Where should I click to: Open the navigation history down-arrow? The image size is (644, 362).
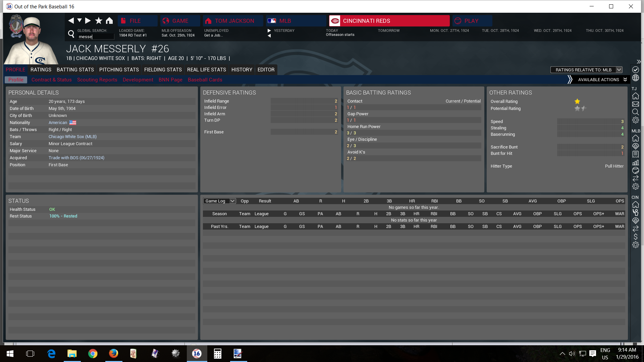pos(79,20)
